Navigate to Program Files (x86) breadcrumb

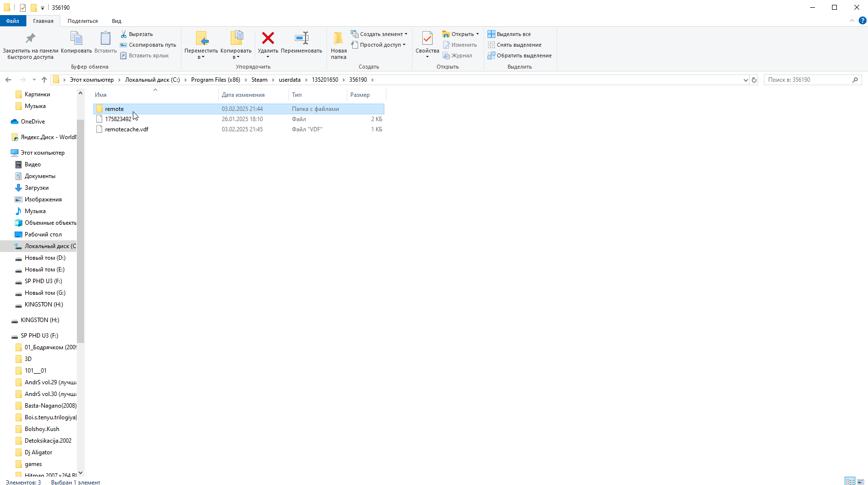pos(216,80)
